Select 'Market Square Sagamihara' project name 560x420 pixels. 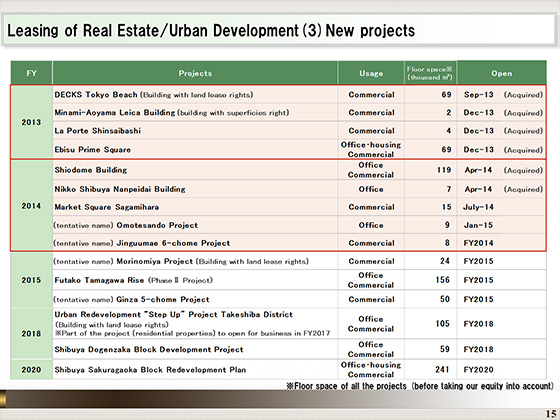pyautogui.click(x=107, y=207)
